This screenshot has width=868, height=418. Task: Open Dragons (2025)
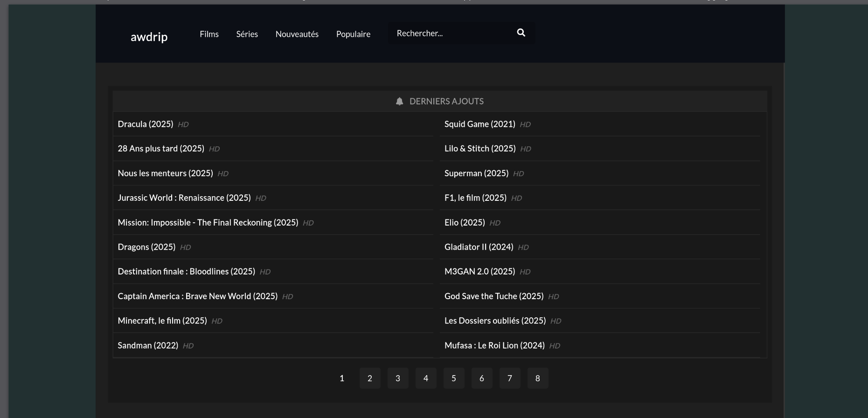click(146, 247)
